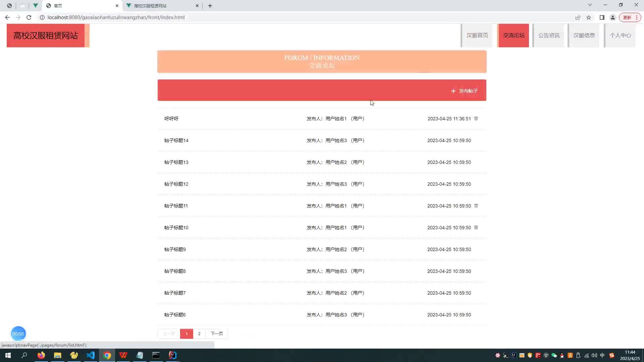
Task: Go to 汉服信息 navigation item
Action: point(584,36)
